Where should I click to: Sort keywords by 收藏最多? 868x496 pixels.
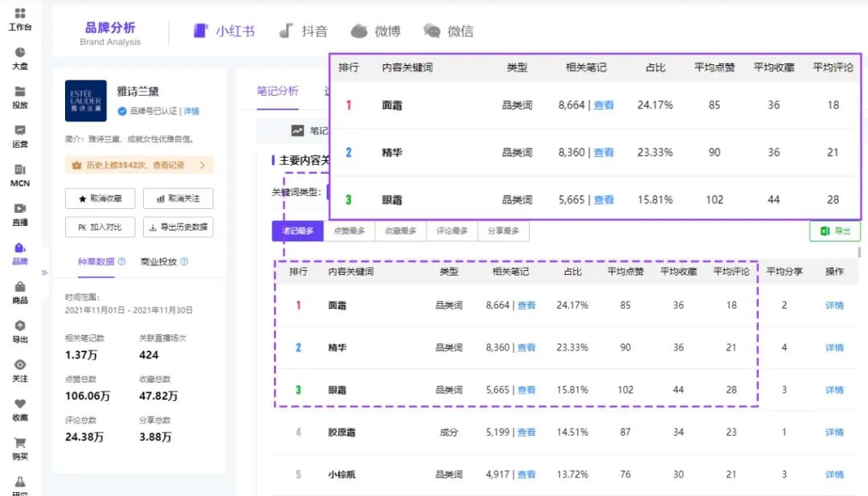click(401, 231)
